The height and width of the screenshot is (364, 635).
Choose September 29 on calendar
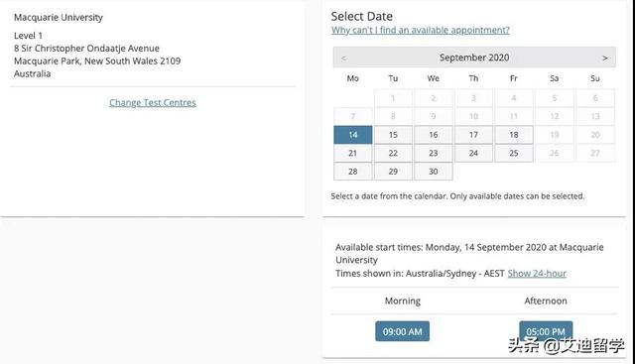click(393, 172)
